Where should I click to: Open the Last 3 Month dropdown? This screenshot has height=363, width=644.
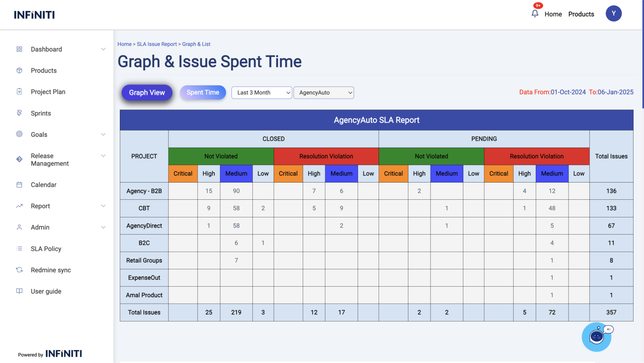262,93
